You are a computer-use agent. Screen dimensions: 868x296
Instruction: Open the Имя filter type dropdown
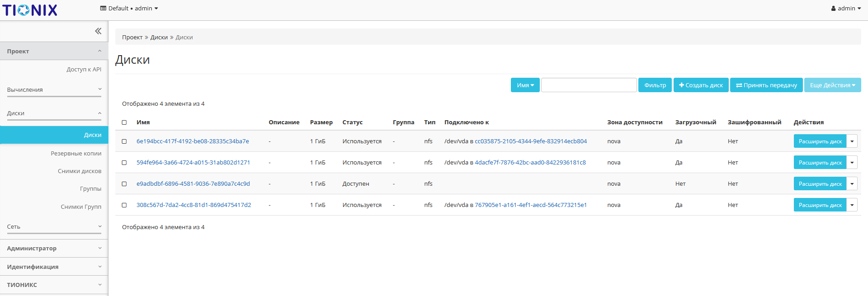pyautogui.click(x=525, y=85)
